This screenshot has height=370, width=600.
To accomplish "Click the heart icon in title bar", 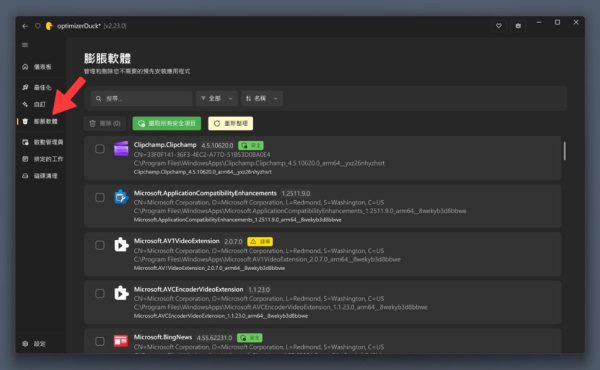I will [499, 26].
